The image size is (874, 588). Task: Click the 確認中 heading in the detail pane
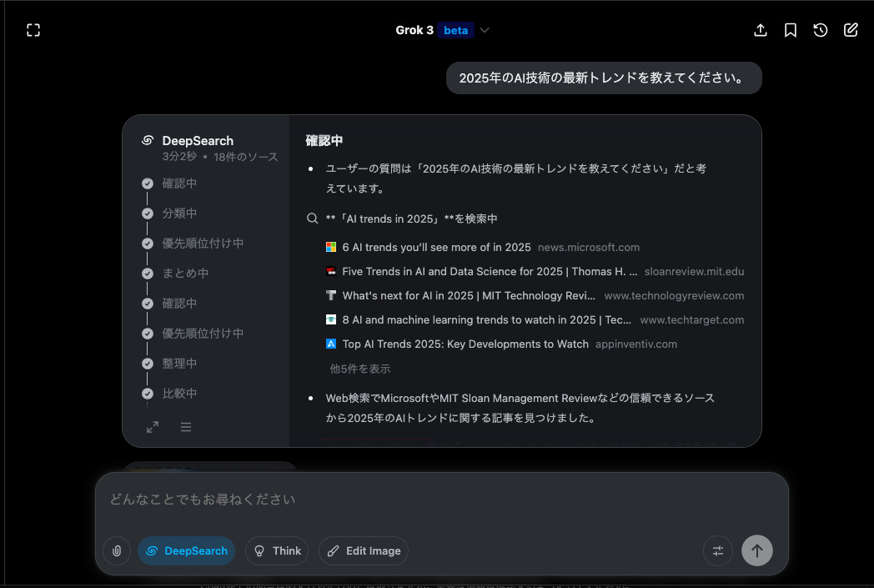[324, 140]
